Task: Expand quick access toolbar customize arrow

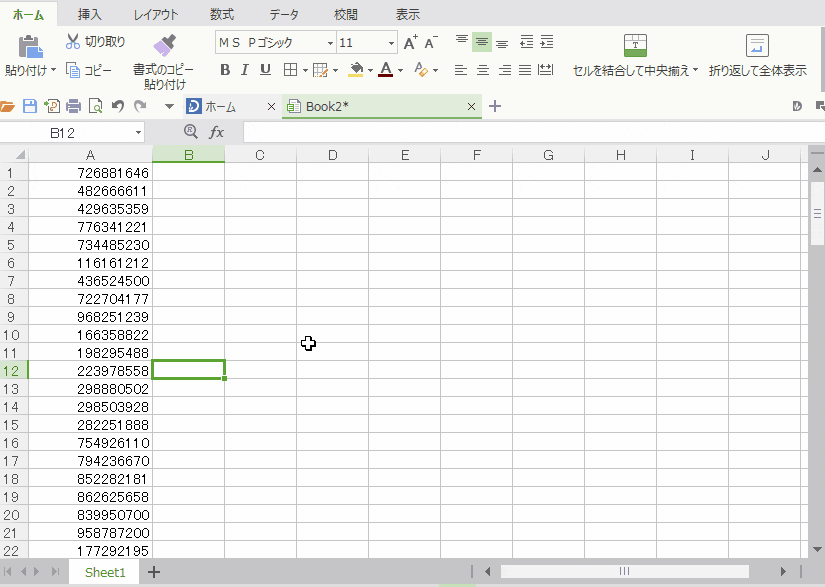Action: click(x=169, y=107)
